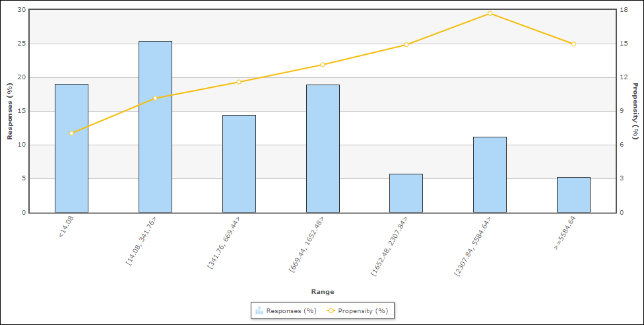Click the propensity point for [341.76, 669.44>
The width and height of the screenshot is (644, 325).
coord(239,82)
